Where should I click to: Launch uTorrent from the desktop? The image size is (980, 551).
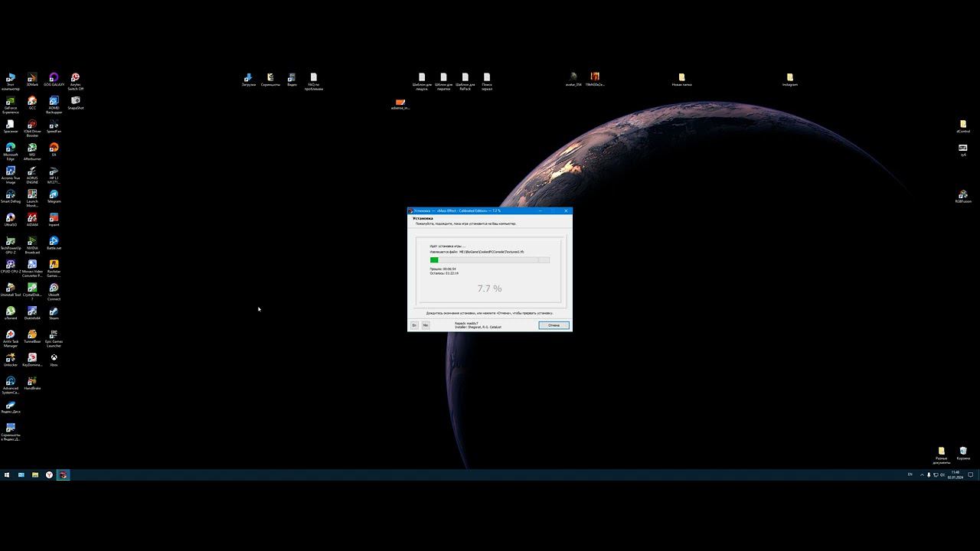(x=11, y=314)
